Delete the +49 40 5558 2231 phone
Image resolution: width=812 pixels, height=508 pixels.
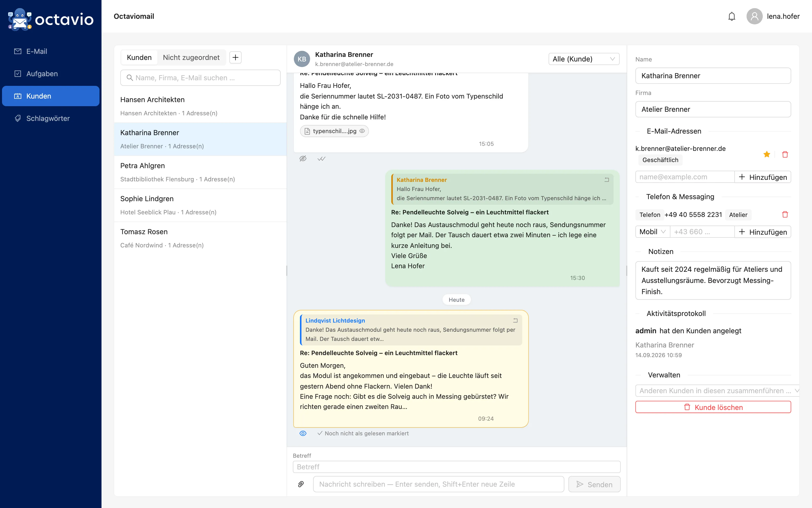785,214
